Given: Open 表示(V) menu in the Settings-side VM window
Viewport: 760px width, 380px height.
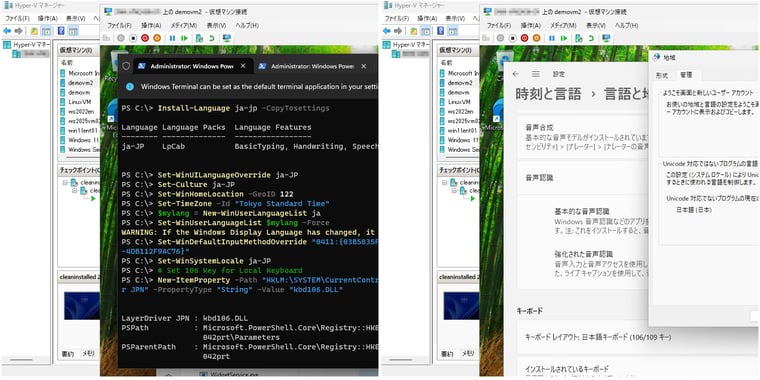Looking at the screenshot, I should (596, 25).
